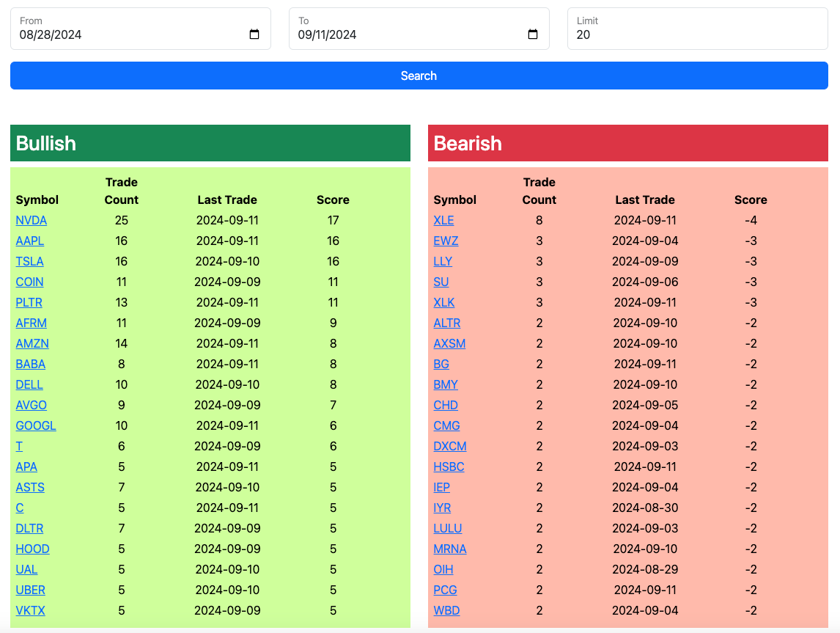Open the CMG symbol link
Image resolution: width=840 pixels, height=633 pixels.
click(x=447, y=425)
